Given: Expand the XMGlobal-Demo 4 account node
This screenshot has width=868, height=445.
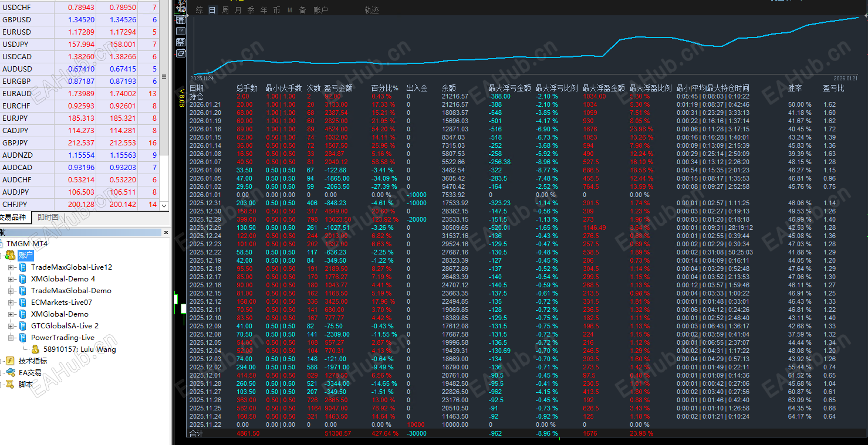Looking at the screenshot, I should pyautogui.click(x=11, y=279).
